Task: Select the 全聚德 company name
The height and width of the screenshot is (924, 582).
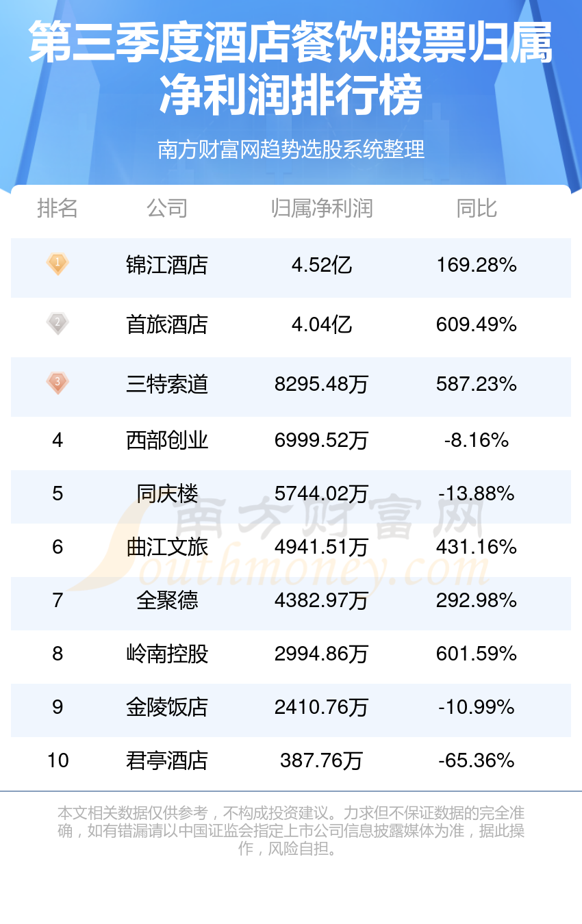Action: 167,600
